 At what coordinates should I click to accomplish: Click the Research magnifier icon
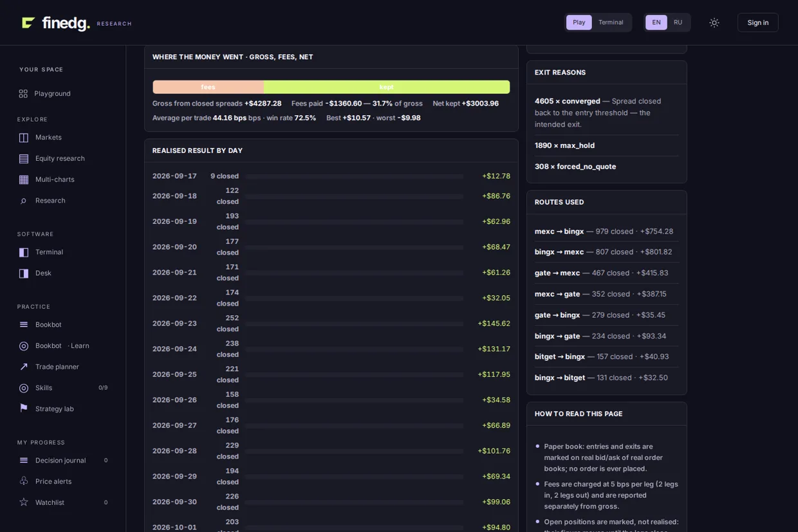[x=24, y=201]
